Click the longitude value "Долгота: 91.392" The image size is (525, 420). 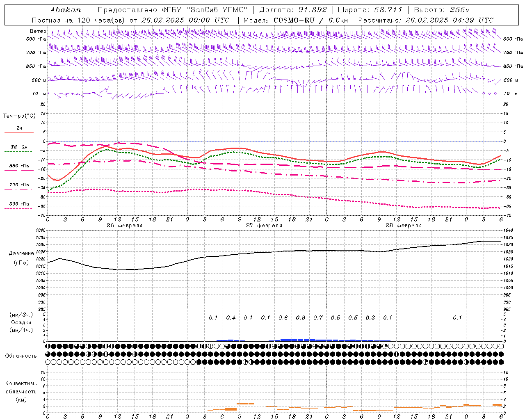293,10
